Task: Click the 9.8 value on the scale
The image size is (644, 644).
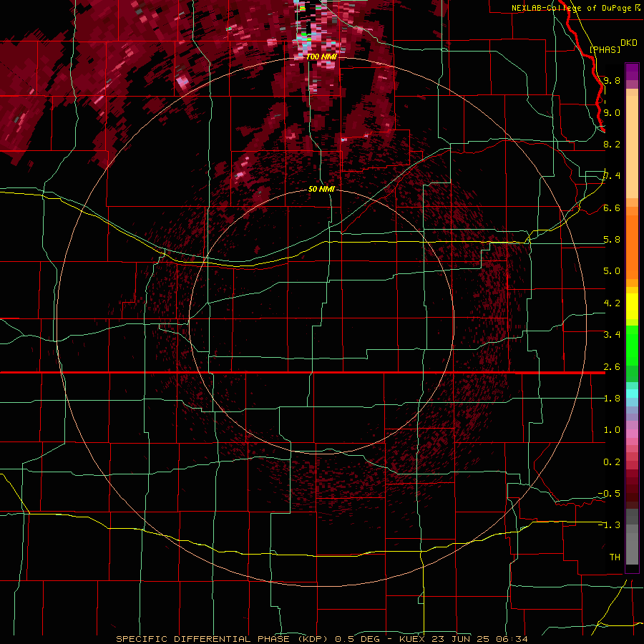Action: point(612,80)
